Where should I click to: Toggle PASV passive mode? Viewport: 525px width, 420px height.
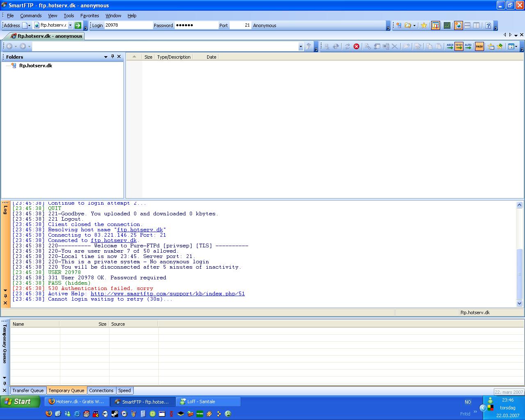(x=479, y=46)
